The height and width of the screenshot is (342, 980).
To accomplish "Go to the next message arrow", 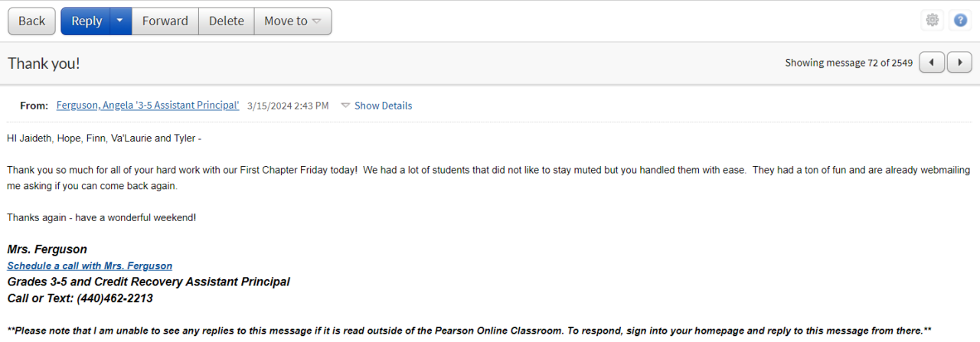I will click(x=959, y=63).
